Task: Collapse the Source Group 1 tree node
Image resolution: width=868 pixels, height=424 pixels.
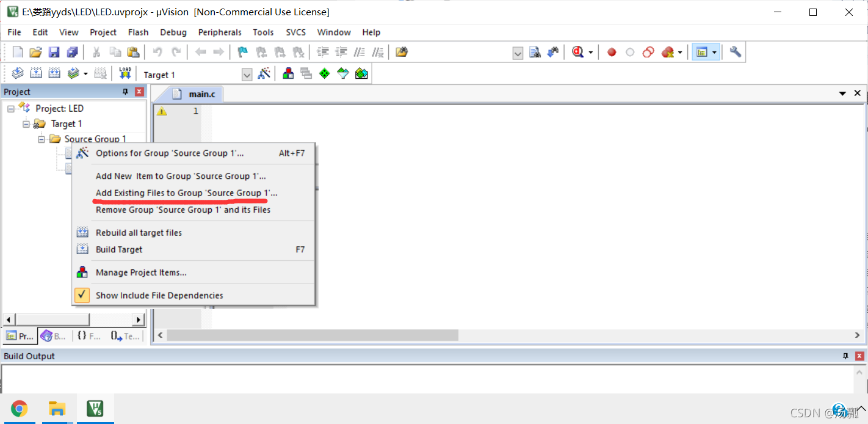Action: (x=42, y=139)
